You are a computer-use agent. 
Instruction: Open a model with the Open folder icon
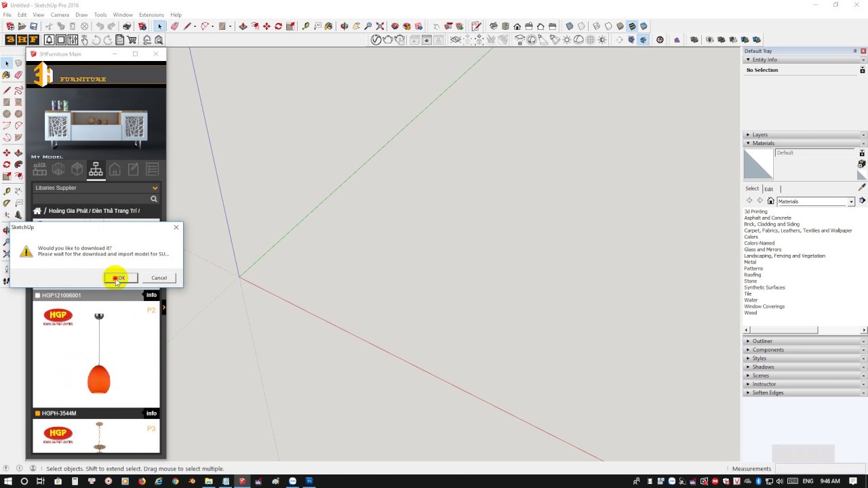click(22, 26)
